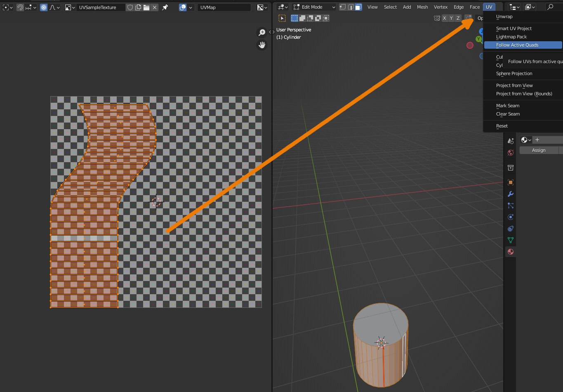Select the intersect-selection mode icon
Screen dimensions: 563x392
[x=326, y=18]
